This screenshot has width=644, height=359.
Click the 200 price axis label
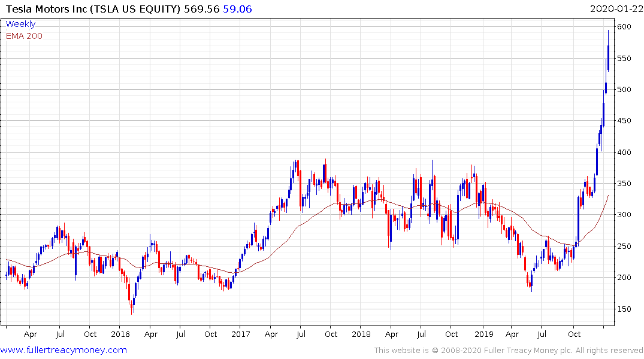624,278
